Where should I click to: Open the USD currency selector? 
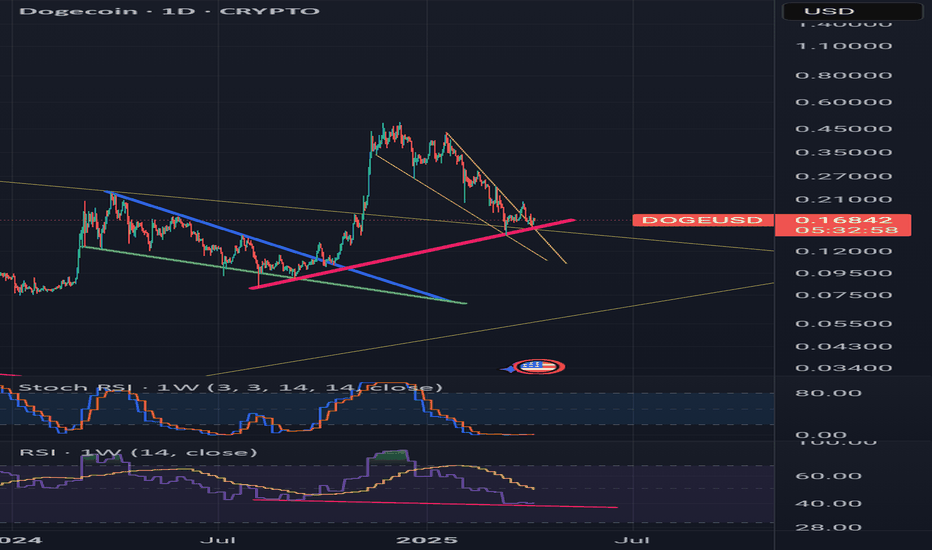[x=852, y=11]
